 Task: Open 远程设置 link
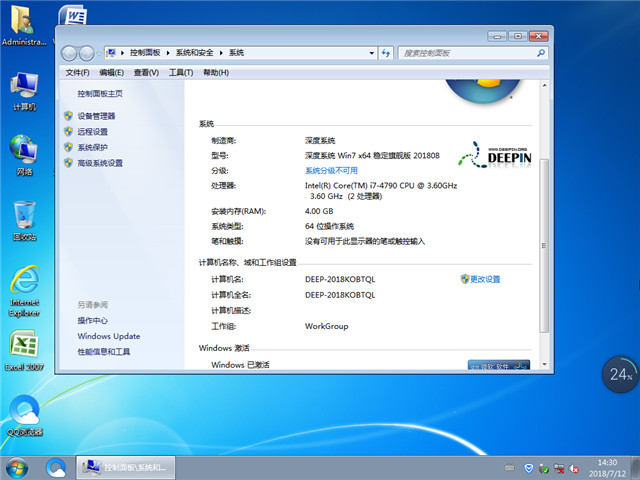coord(93,131)
